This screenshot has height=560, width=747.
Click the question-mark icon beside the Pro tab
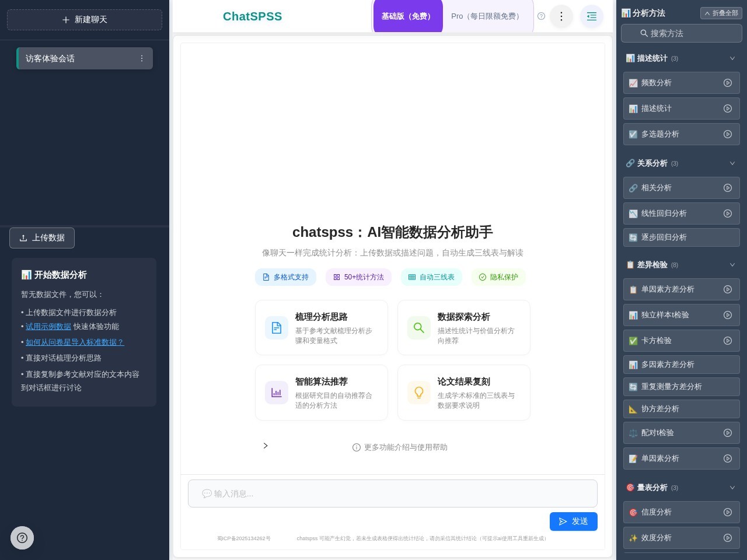click(541, 16)
